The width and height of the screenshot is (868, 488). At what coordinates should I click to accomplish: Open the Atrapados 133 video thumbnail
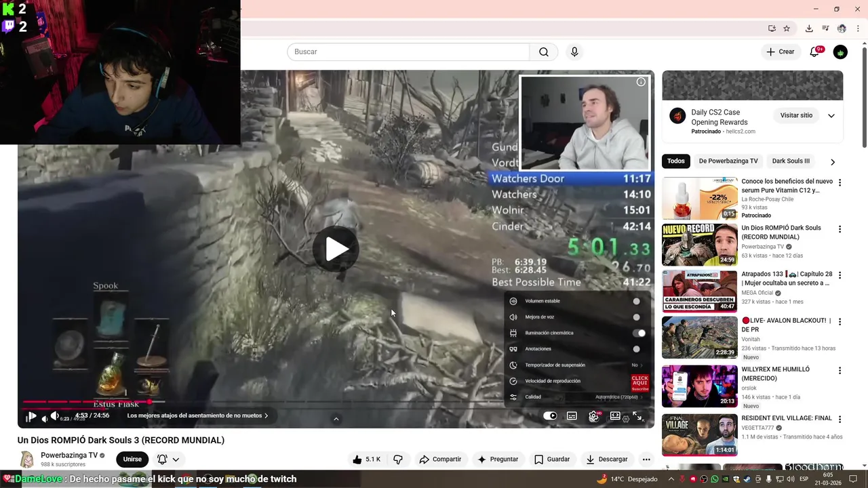pos(699,291)
